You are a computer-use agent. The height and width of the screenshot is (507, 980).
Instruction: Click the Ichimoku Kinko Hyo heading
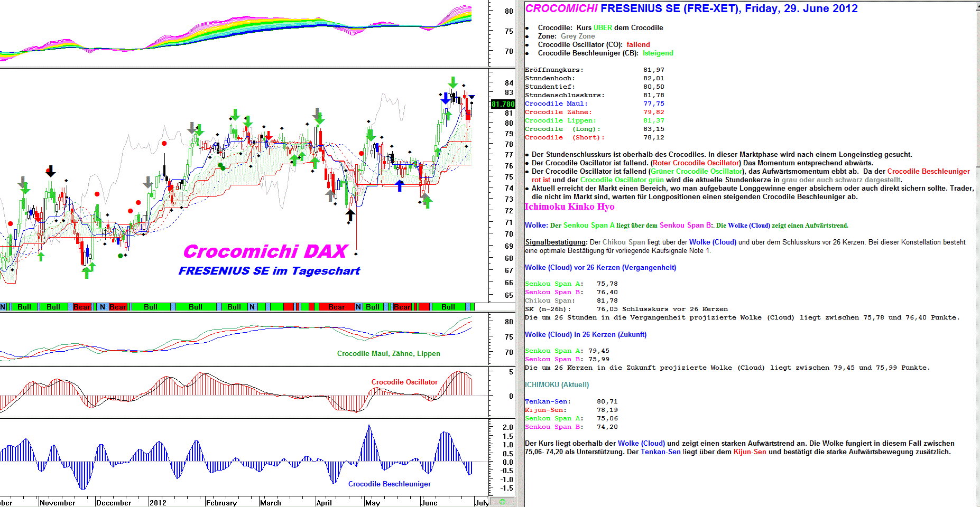pyautogui.click(x=569, y=207)
